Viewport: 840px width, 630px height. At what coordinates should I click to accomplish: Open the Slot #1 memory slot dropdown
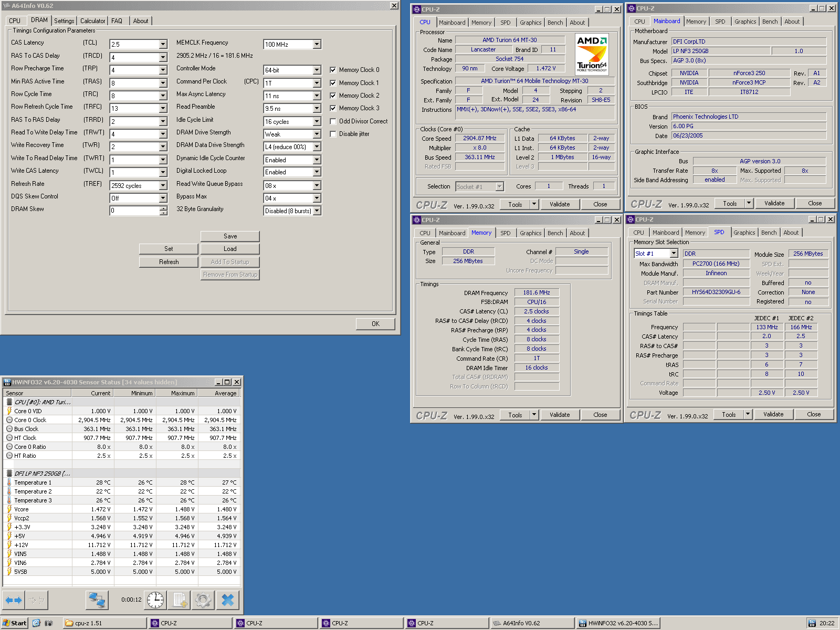[x=674, y=254]
